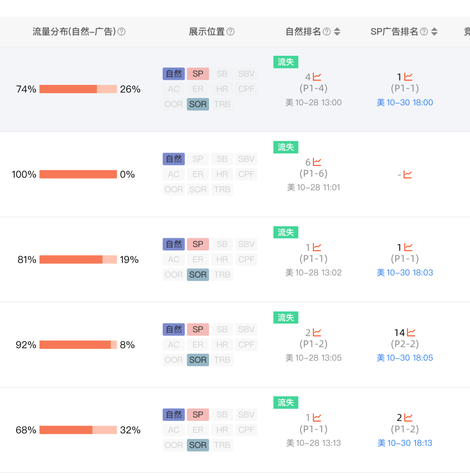
Task: Click help icon next to 流量分布 header
Action: (122, 32)
